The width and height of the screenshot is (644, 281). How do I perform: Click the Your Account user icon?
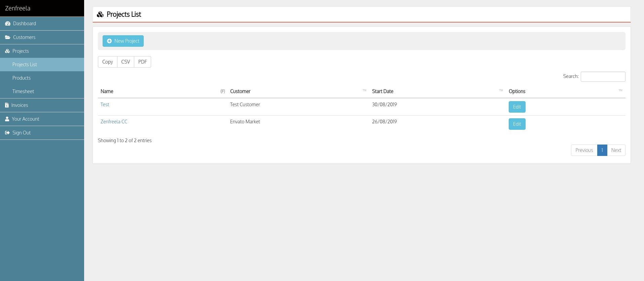point(7,119)
